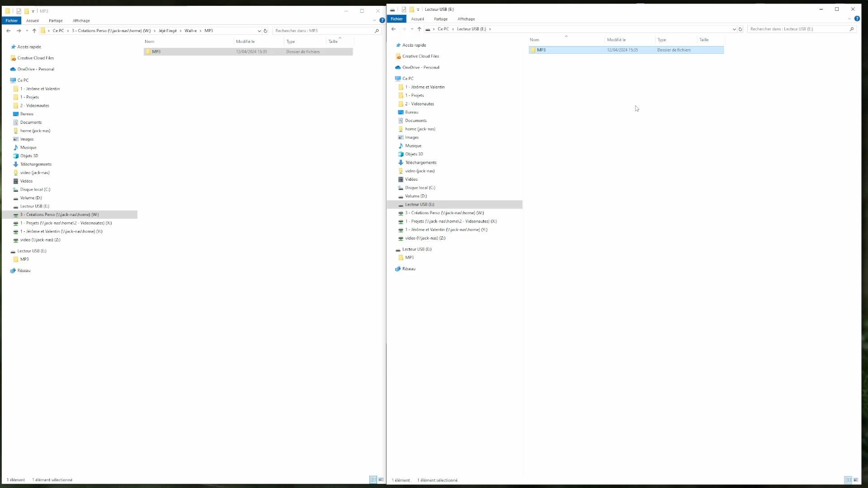
Task: Open Partage tab in Lecteur USB window
Action: tap(441, 19)
